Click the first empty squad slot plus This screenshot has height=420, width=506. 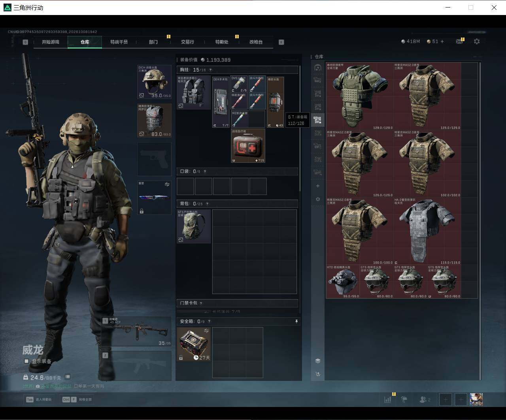446,399
